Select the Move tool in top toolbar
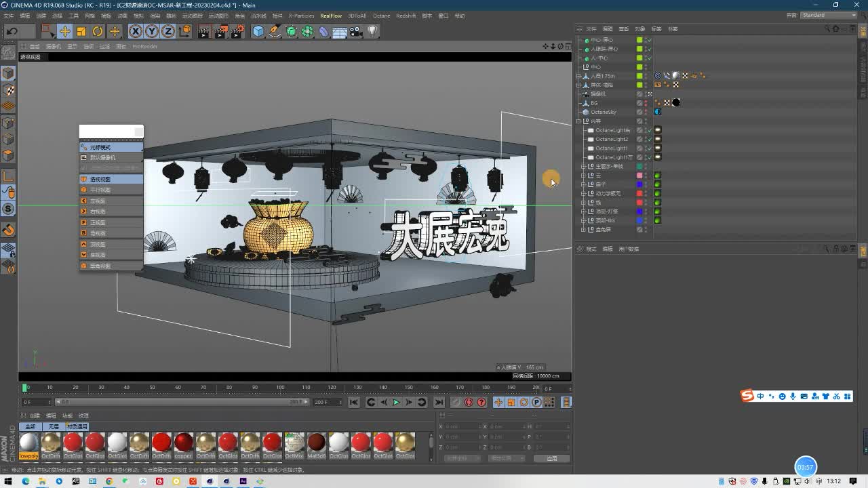868x488 pixels. coord(64,31)
